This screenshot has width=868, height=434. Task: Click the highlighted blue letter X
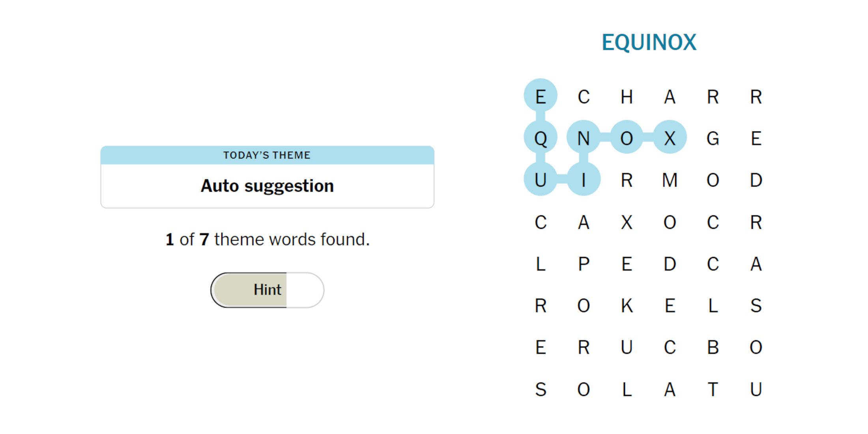(670, 138)
